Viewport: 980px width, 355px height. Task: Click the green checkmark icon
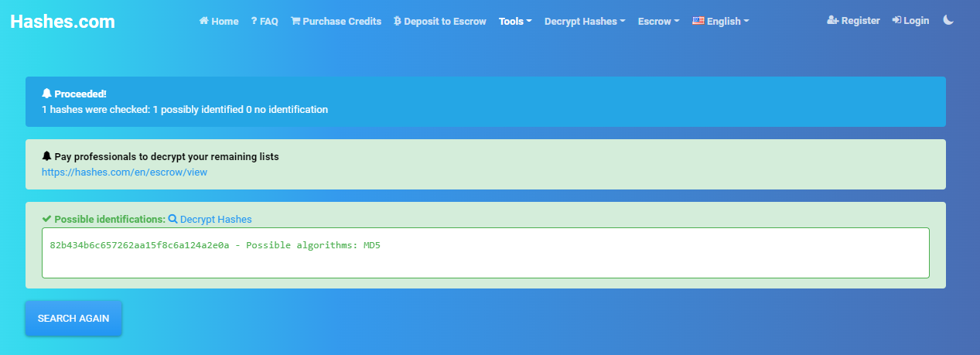(x=46, y=219)
